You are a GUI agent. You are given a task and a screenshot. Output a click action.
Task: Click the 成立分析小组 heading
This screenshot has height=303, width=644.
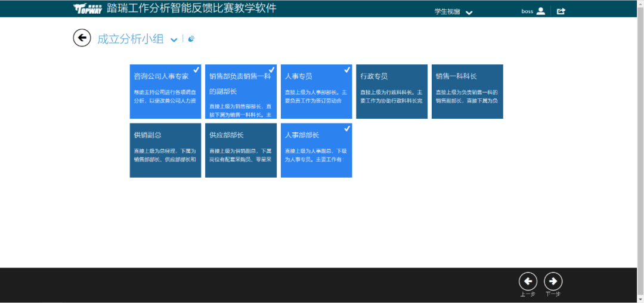click(130, 39)
